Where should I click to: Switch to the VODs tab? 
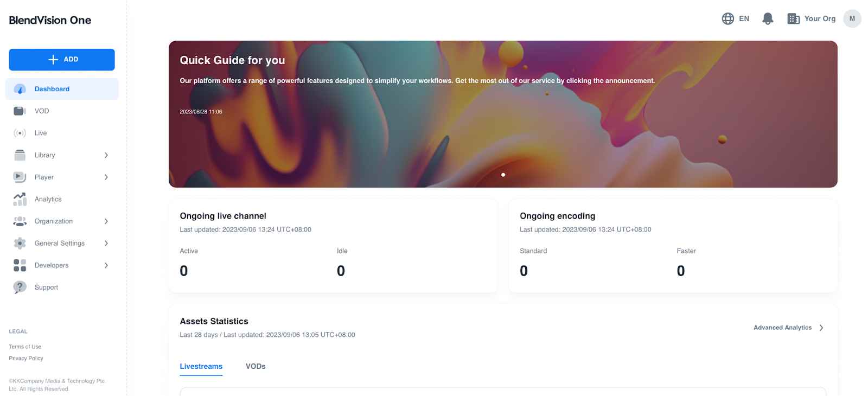point(256,367)
